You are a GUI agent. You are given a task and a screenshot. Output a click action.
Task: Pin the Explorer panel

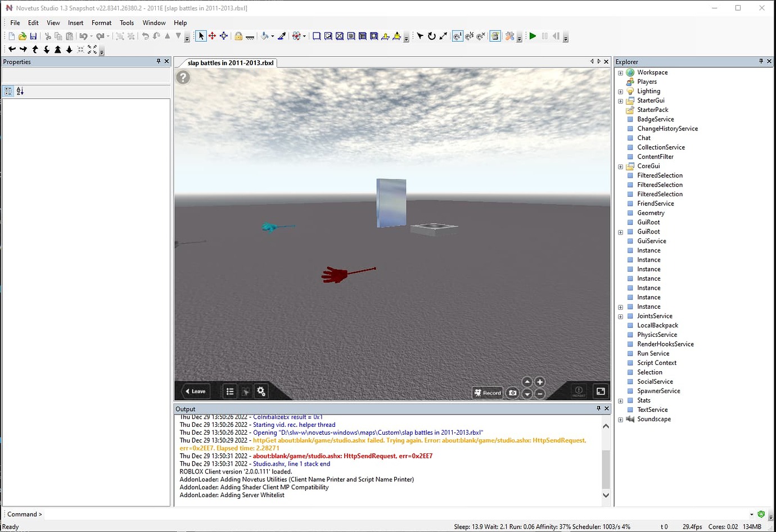[762, 61]
